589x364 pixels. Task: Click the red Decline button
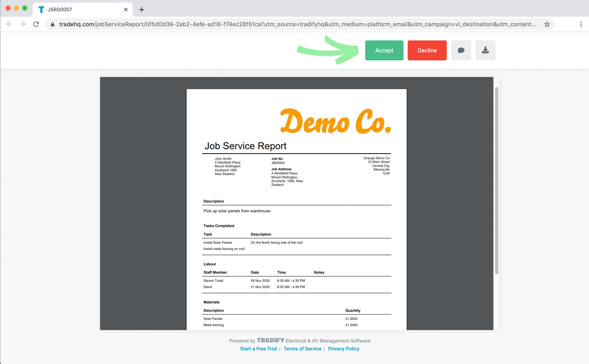427,50
